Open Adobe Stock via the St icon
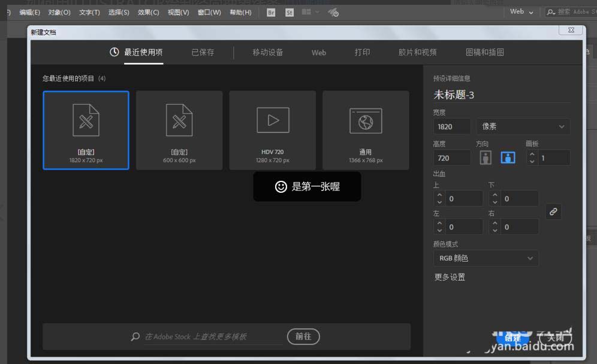The image size is (597, 364). pyautogui.click(x=290, y=12)
